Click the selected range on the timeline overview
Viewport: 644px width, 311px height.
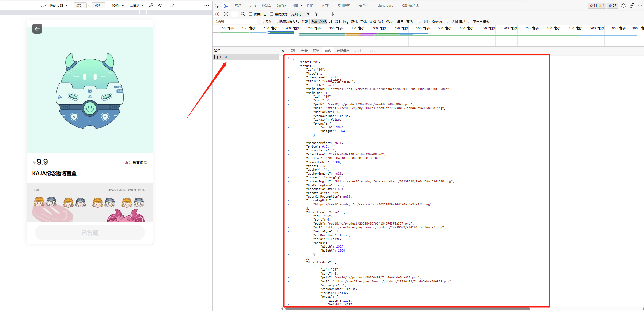[x=281, y=33]
